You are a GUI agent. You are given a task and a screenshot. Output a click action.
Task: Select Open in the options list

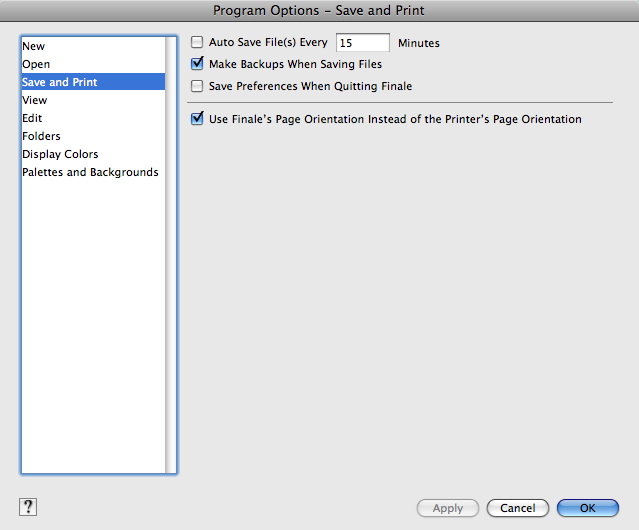(93, 64)
